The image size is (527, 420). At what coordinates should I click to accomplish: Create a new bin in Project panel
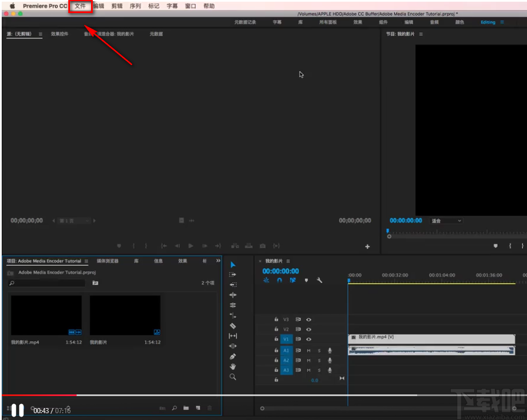[186, 408]
